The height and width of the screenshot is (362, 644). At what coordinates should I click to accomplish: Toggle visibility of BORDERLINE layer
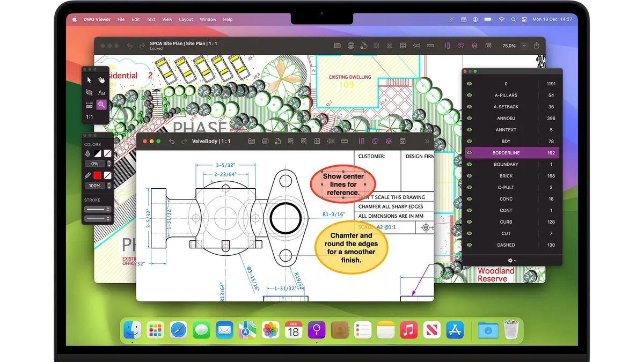[x=470, y=153]
